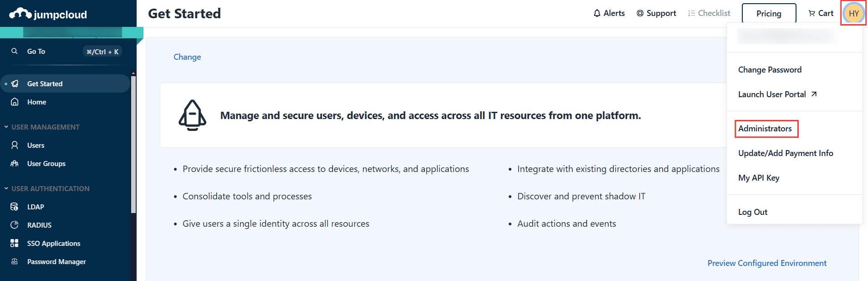Viewport: 868px width, 281px height.
Task: Click the Change link
Action: 187,57
